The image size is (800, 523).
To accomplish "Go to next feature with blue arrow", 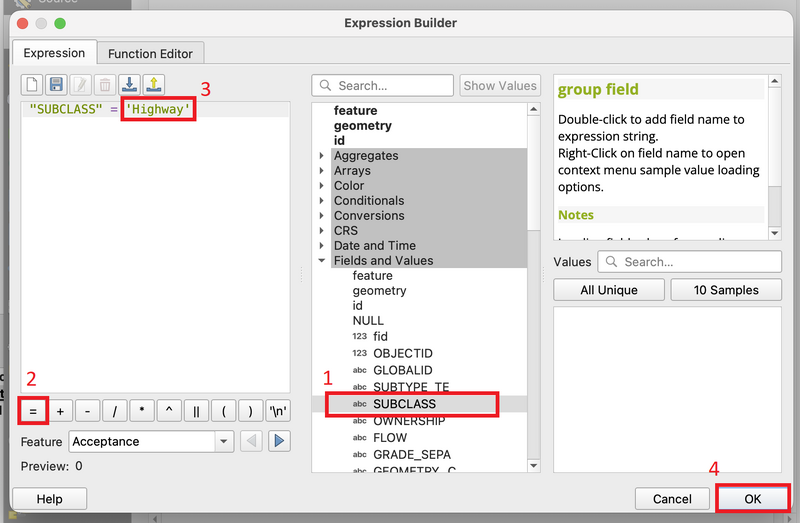I will point(279,441).
